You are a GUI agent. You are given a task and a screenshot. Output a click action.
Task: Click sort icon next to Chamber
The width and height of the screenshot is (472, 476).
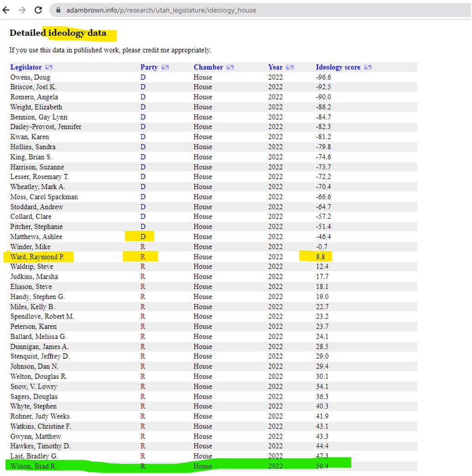230,67
